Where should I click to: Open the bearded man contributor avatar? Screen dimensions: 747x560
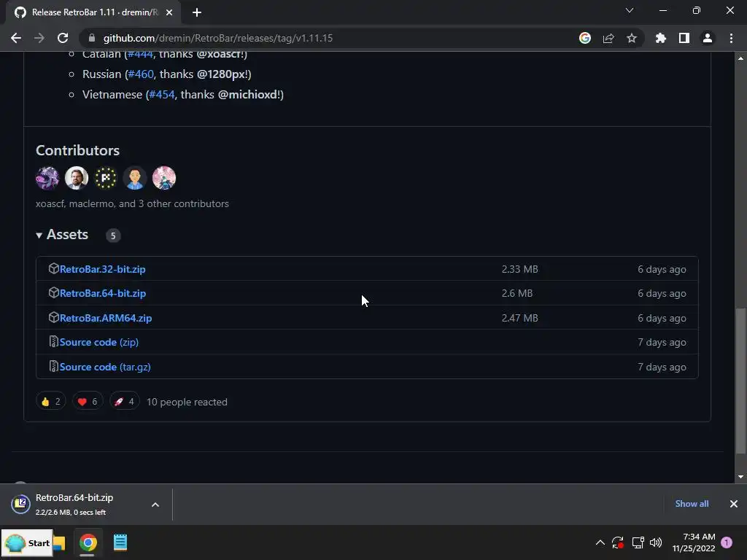[x=77, y=178]
